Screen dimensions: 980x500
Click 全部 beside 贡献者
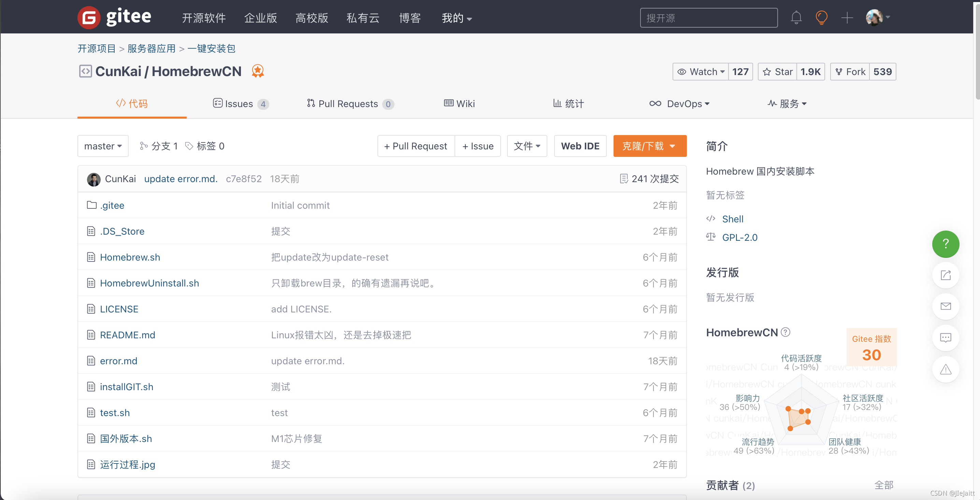883,485
